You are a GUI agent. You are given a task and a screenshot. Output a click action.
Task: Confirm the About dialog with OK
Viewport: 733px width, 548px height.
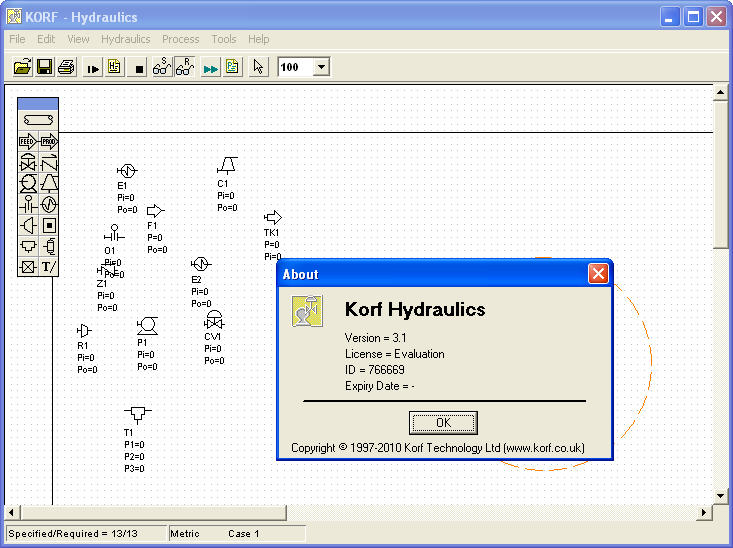coord(443,423)
